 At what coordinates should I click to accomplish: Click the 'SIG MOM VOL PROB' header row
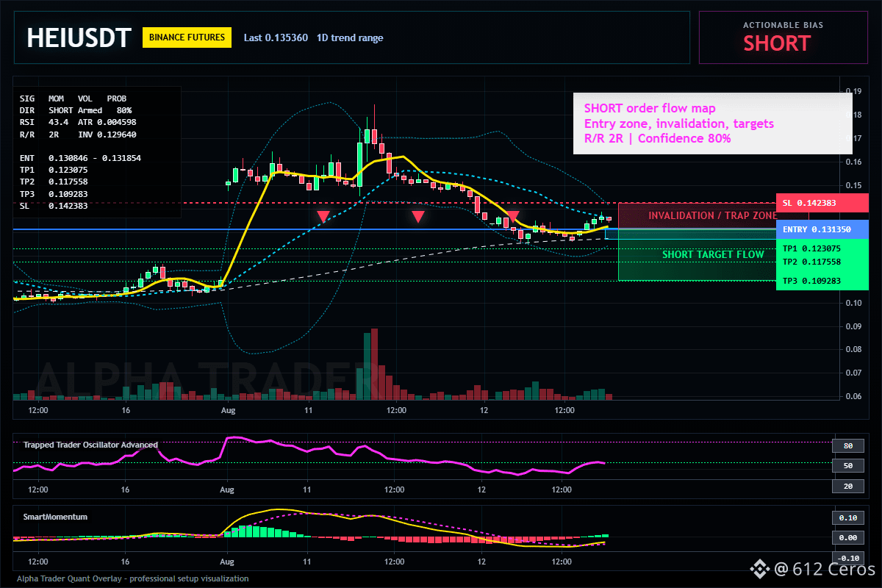point(73,98)
